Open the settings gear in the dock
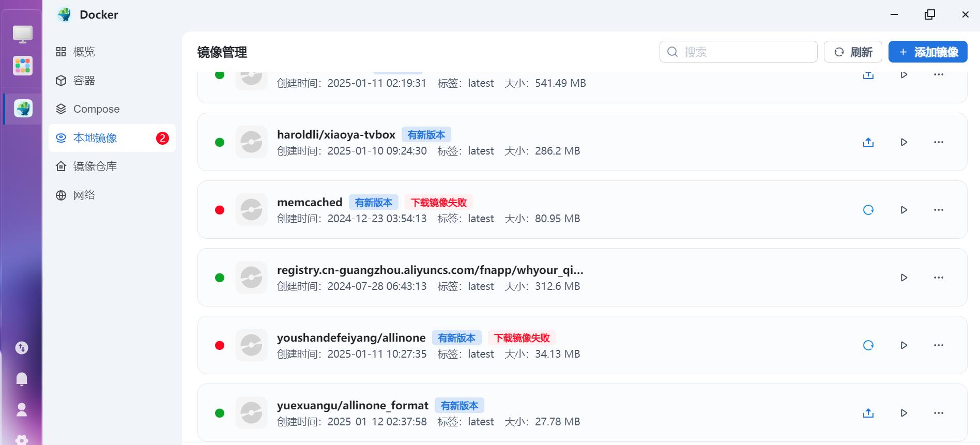 point(22,440)
